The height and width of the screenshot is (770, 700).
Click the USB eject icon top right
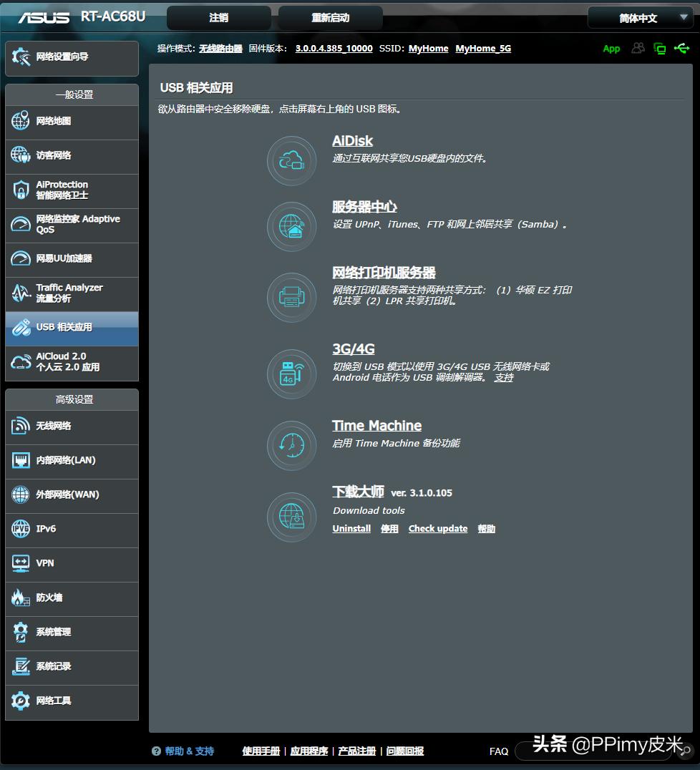(x=681, y=48)
